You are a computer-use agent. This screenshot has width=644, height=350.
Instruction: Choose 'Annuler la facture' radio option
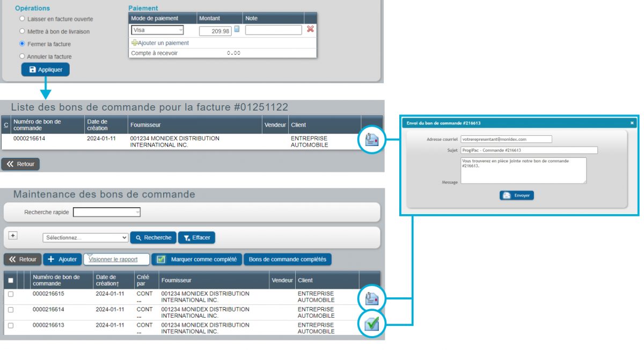(x=22, y=56)
